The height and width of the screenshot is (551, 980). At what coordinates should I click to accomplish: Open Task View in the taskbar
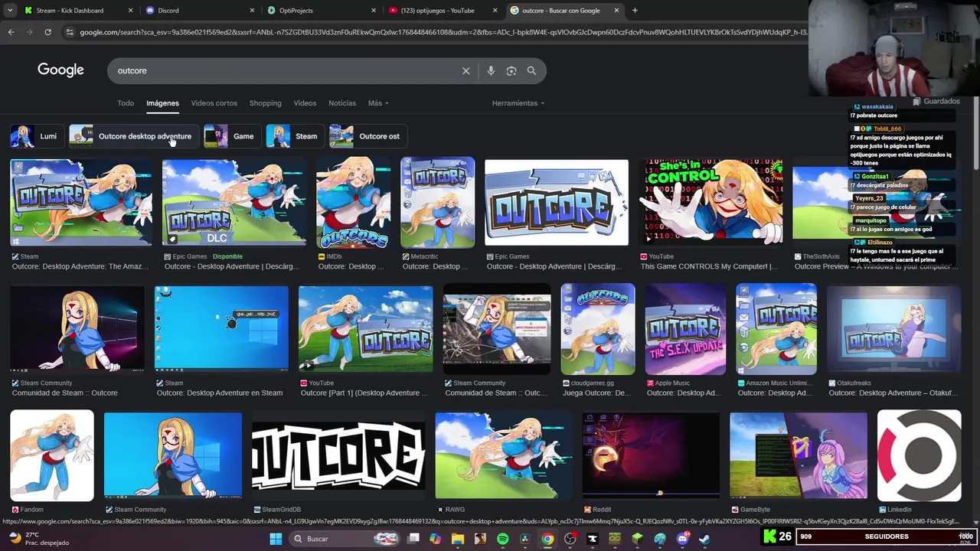413,539
